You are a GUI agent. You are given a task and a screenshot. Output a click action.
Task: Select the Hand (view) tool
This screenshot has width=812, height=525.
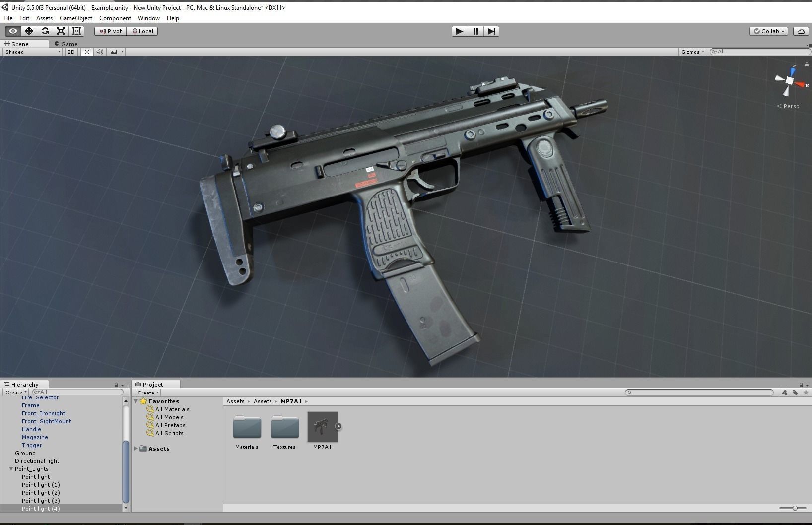(13, 31)
